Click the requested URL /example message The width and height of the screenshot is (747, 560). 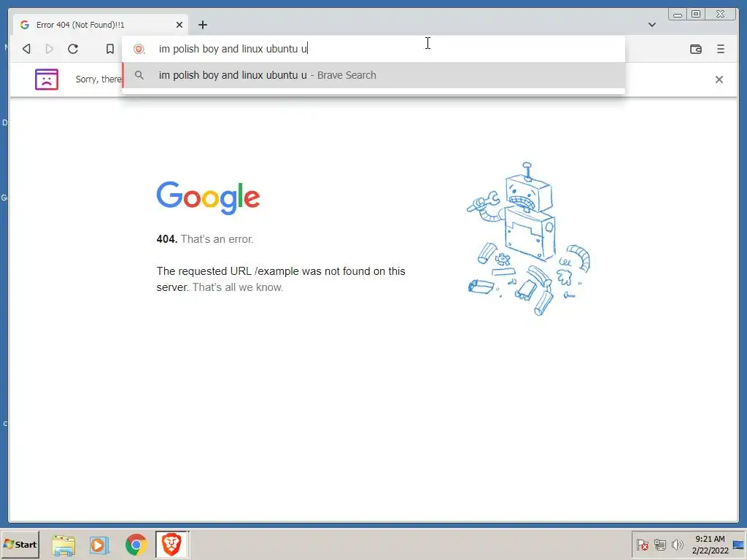(281, 279)
